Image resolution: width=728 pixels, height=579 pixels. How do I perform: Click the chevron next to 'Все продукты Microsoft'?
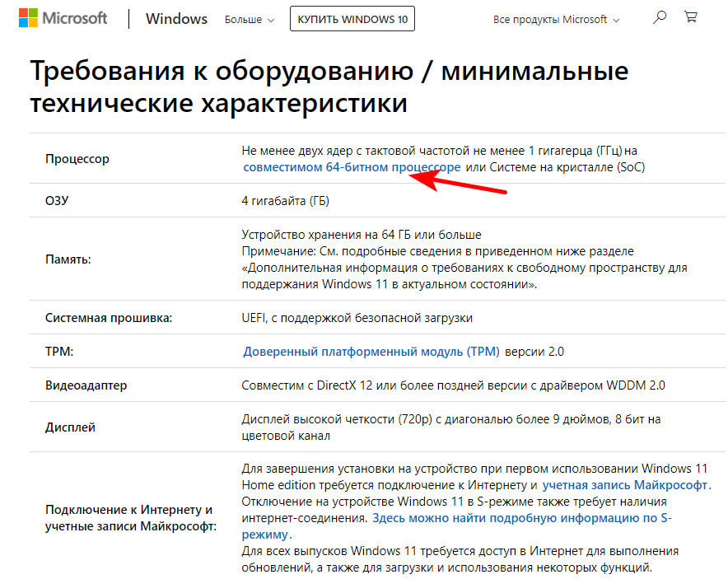point(617,20)
